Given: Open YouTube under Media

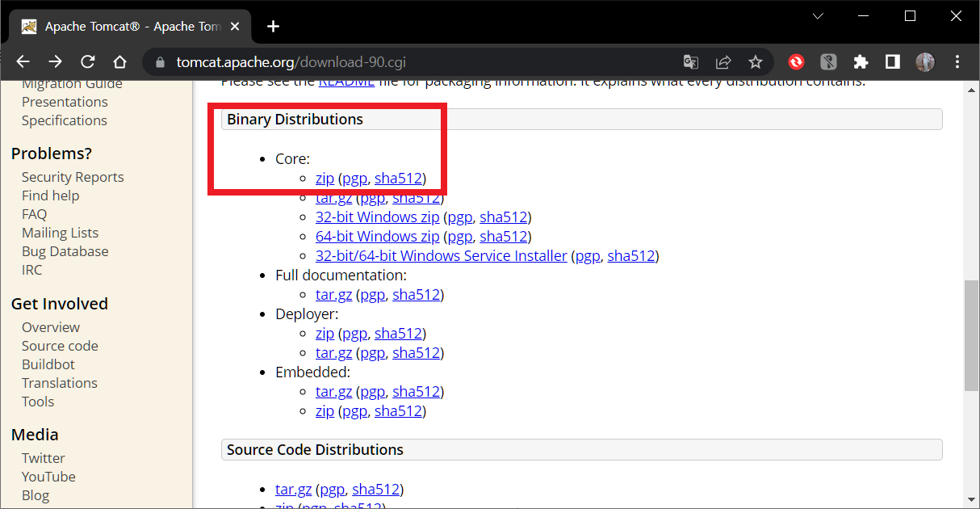Looking at the screenshot, I should click(48, 477).
